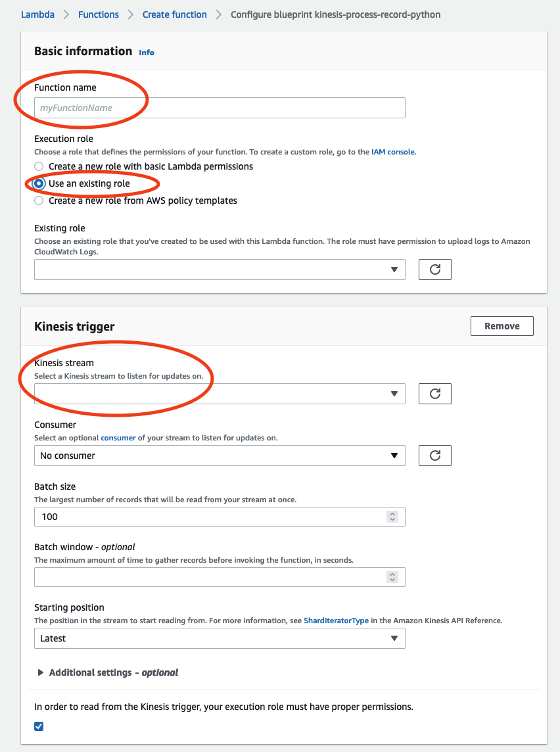Refresh the Kinesis stream list
The height and width of the screenshot is (752, 560).
coord(434,393)
